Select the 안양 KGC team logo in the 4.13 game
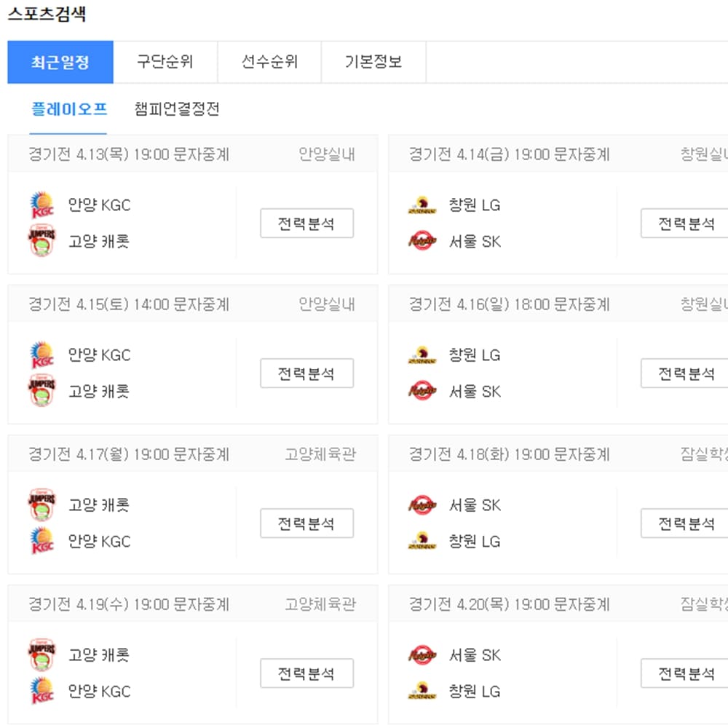The height and width of the screenshot is (728, 728). point(41,205)
